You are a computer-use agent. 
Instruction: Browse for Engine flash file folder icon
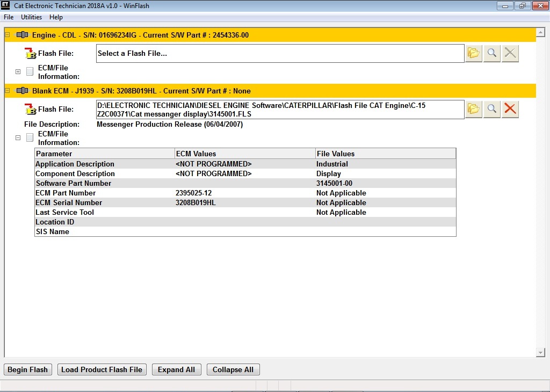474,53
